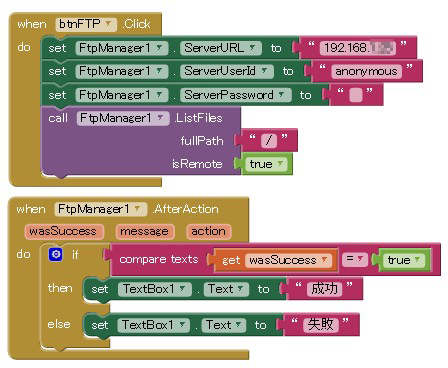Click the blue gear mutator icon on if block

[56, 254]
